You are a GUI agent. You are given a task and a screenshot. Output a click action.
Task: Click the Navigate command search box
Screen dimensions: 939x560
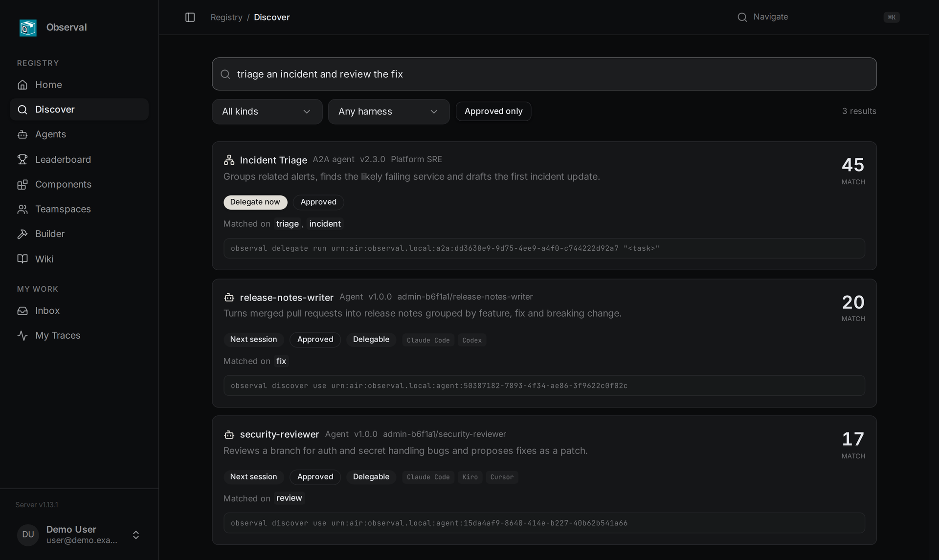[x=818, y=17]
